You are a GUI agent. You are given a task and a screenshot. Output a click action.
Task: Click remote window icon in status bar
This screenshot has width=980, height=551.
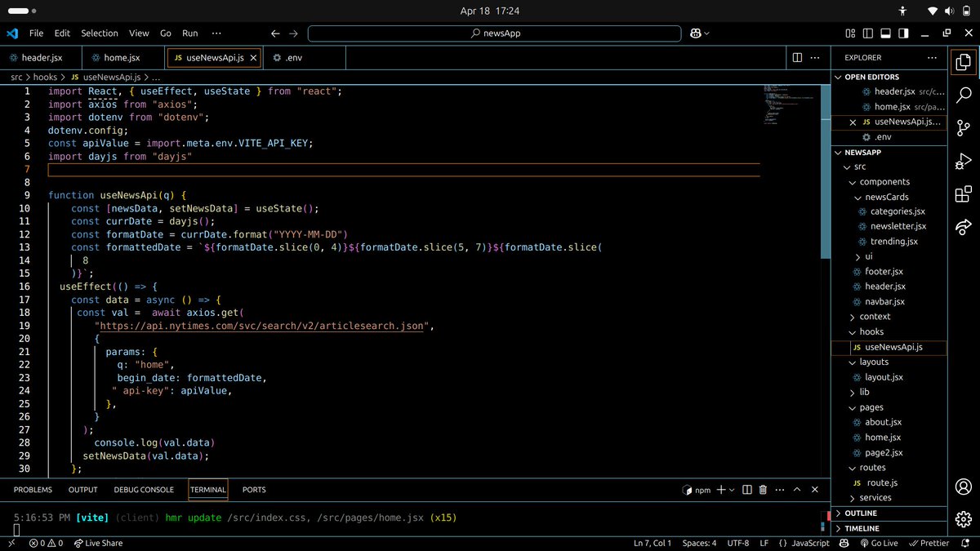click(11, 543)
